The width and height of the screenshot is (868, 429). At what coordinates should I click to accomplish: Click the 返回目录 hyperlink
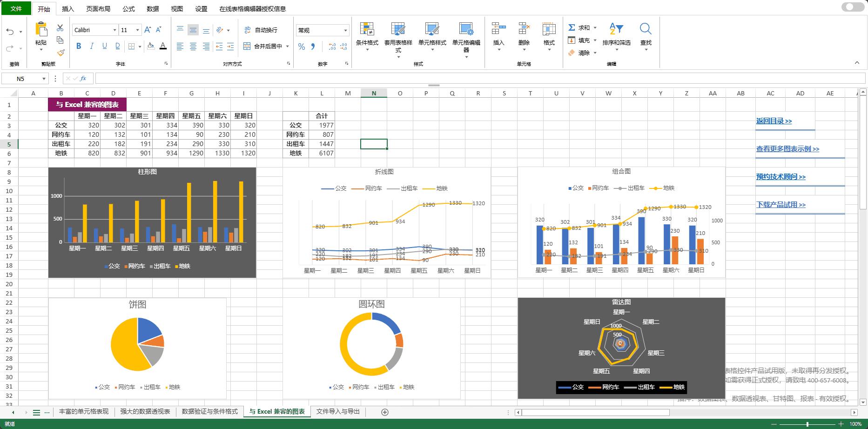pyautogui.click(x=773, y=121)
